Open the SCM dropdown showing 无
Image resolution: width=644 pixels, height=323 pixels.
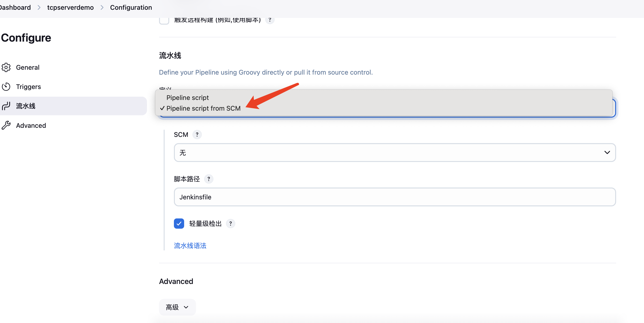click(395, 153)
